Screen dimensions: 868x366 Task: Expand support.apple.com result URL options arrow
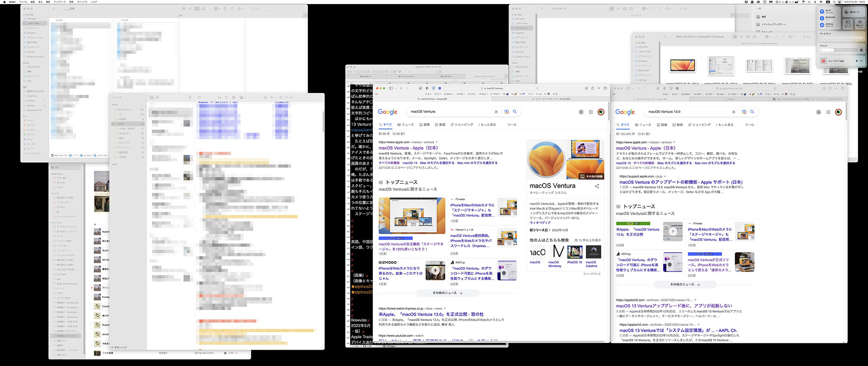pos(665,177)
